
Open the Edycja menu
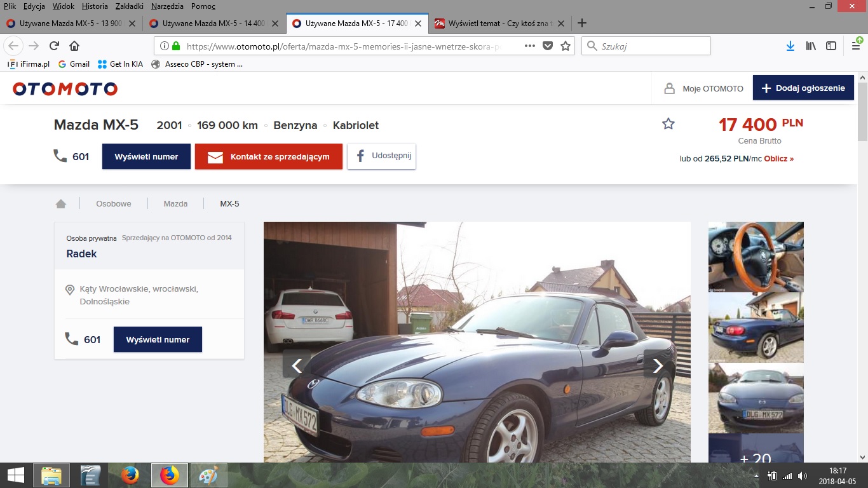36,6
